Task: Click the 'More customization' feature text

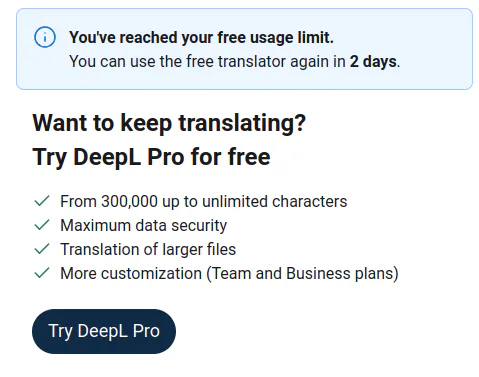Action: [131, 273]
